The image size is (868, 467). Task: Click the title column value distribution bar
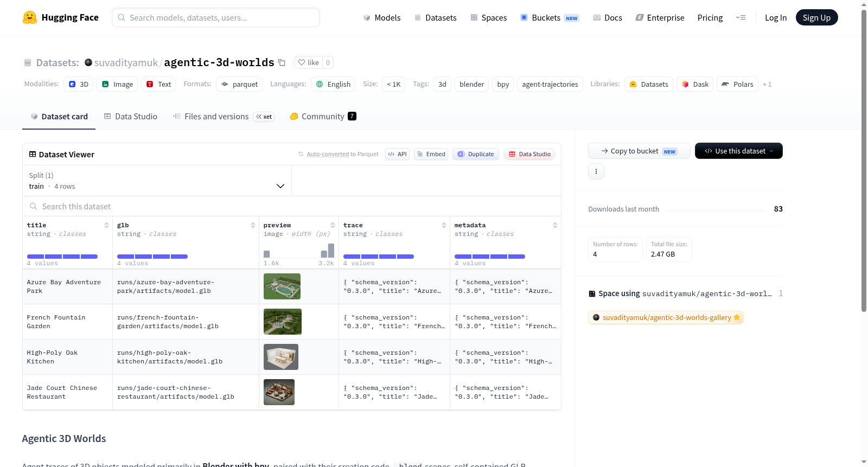pos(62,257)
